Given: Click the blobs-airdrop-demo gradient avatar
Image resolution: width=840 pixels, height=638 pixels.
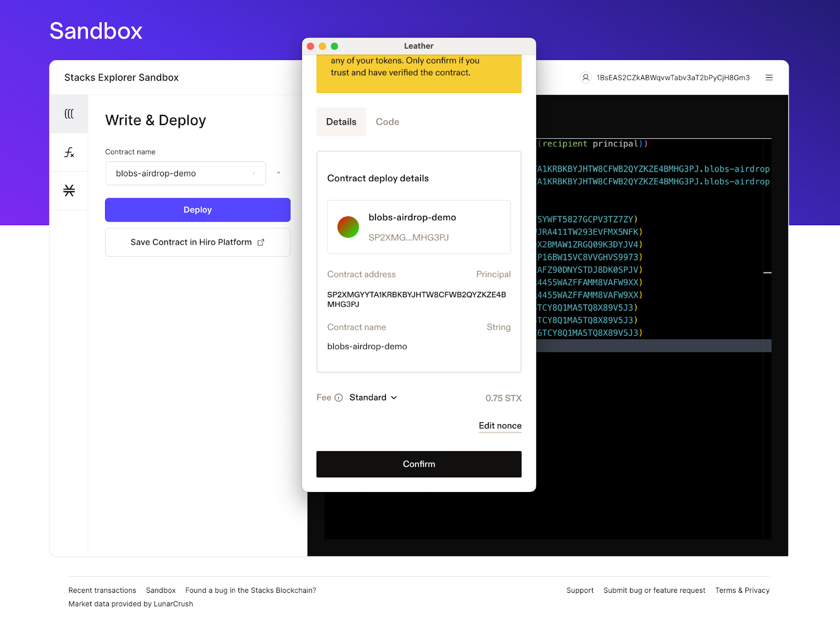Looking at the screenshot, I should [348, 227].
